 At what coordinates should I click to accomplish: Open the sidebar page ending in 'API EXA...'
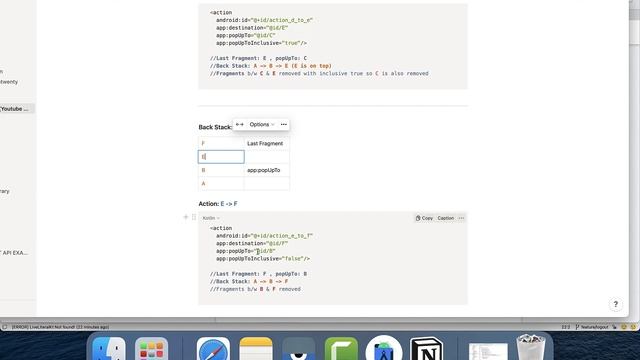pos(14,253)
